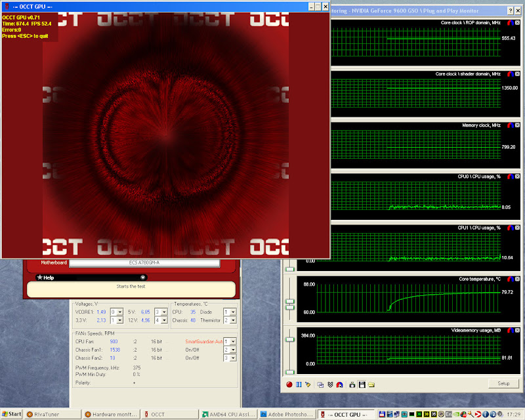
Task: Adjust the Videomemory usage graph bottom slider handle
Action: tap(290, 372)
